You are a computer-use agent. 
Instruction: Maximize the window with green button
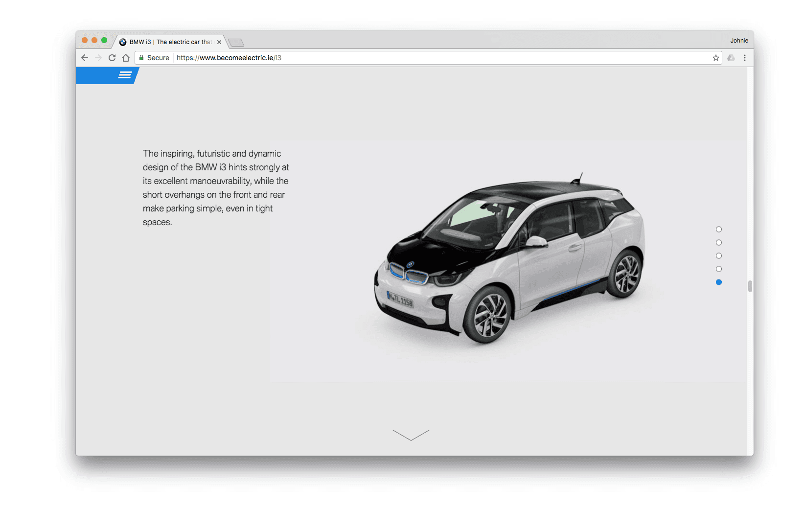[104, 41]
